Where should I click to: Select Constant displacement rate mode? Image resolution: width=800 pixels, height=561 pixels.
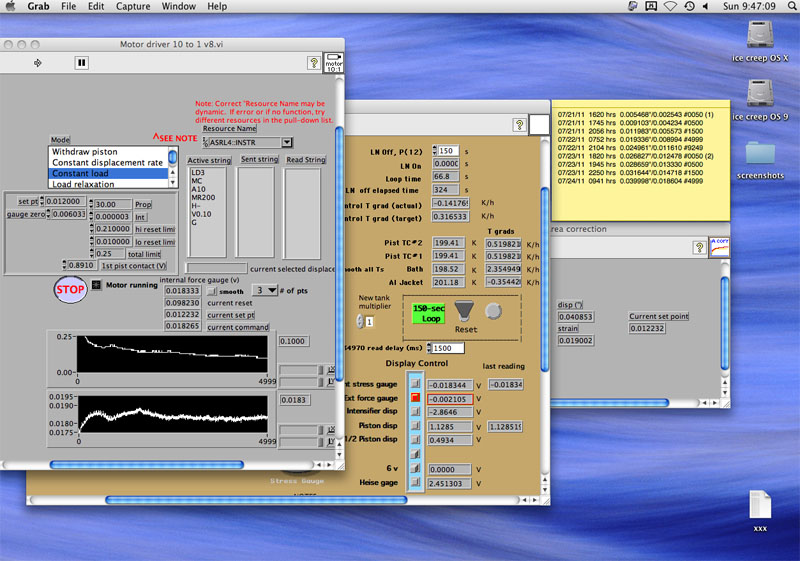(108, 162)
